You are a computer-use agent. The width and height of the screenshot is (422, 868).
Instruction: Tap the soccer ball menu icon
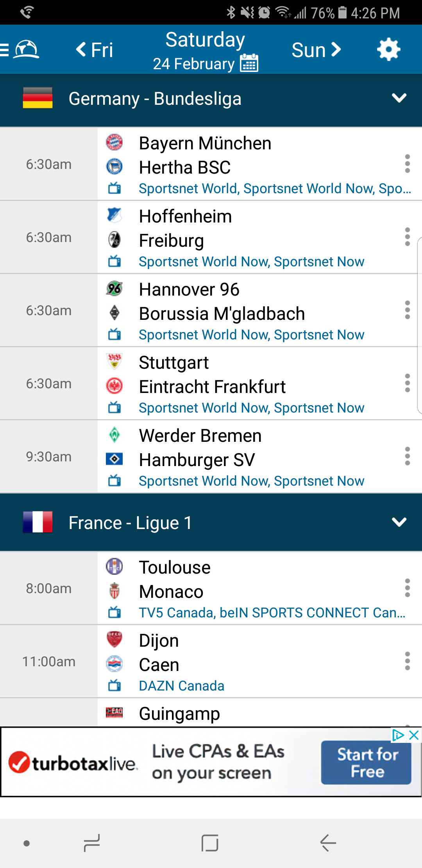click(26, 50)
